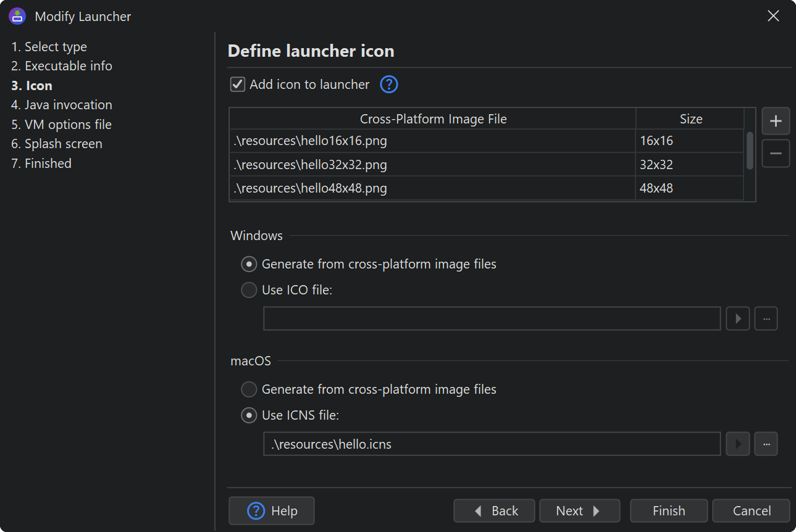Click the Finish button
This screenshot has width=796, height=532.
pos(669,511)
